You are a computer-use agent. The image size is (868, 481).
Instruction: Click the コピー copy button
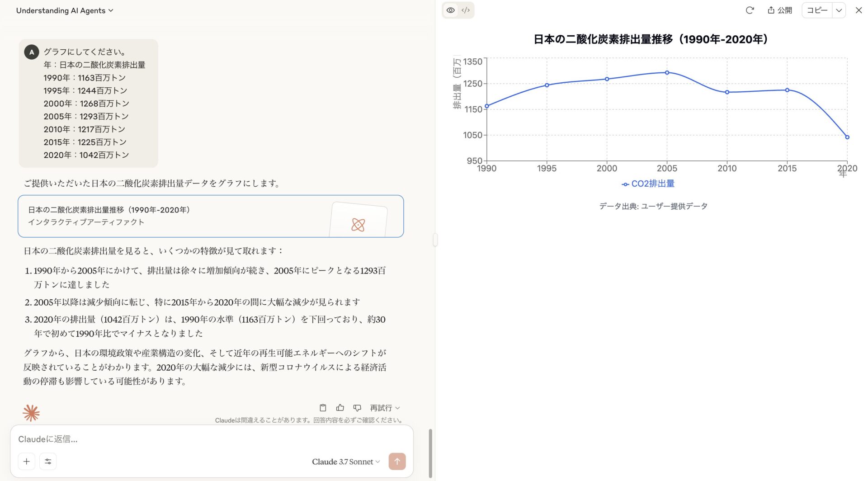(x=817, y=10)
